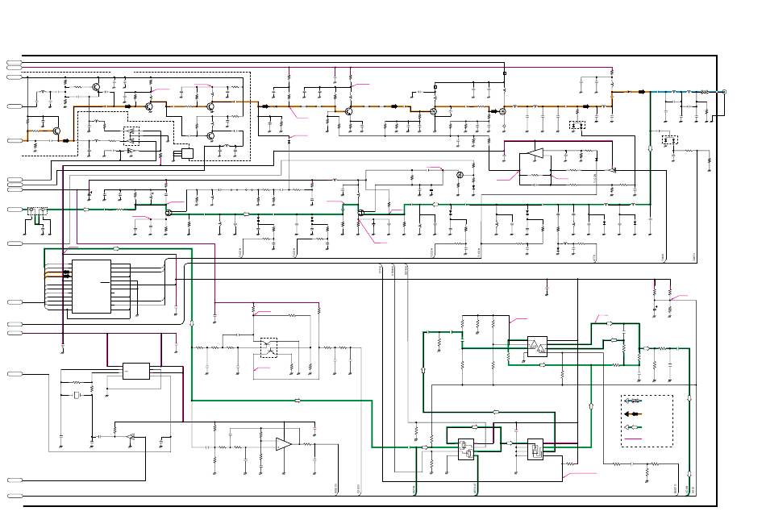
Task: Select the dual op-amp block with two triangles
Action: [x=537, y=347]
